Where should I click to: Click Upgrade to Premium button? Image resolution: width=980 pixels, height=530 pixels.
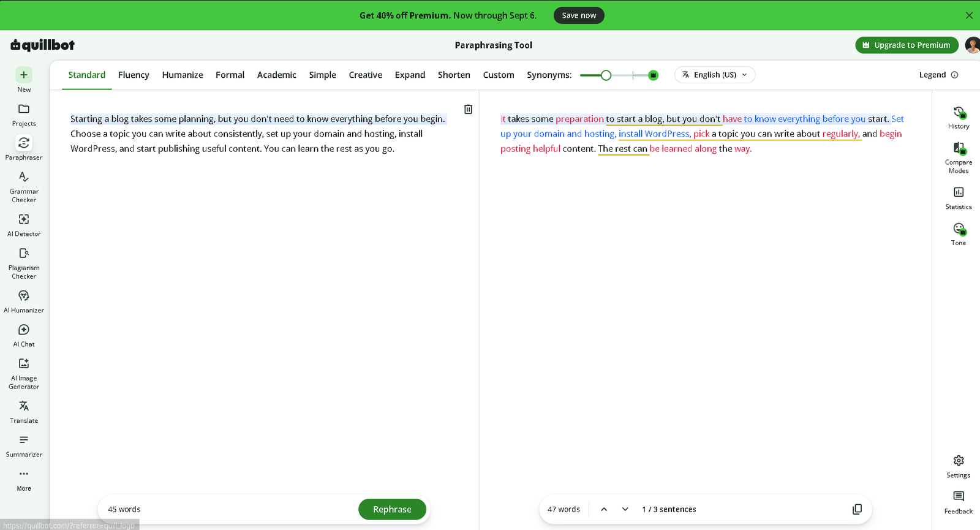click(x=907, y=45)
